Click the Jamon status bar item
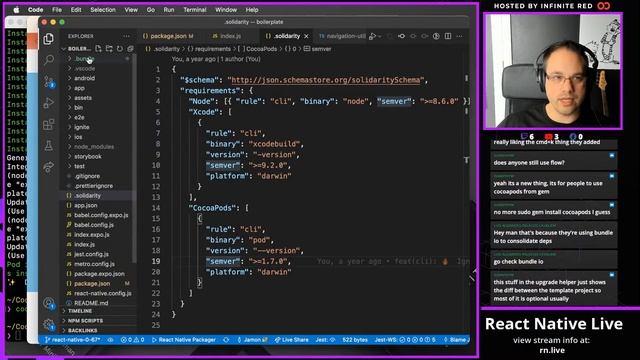The height and width of the screenshot is (360, 640). point(252,340)
